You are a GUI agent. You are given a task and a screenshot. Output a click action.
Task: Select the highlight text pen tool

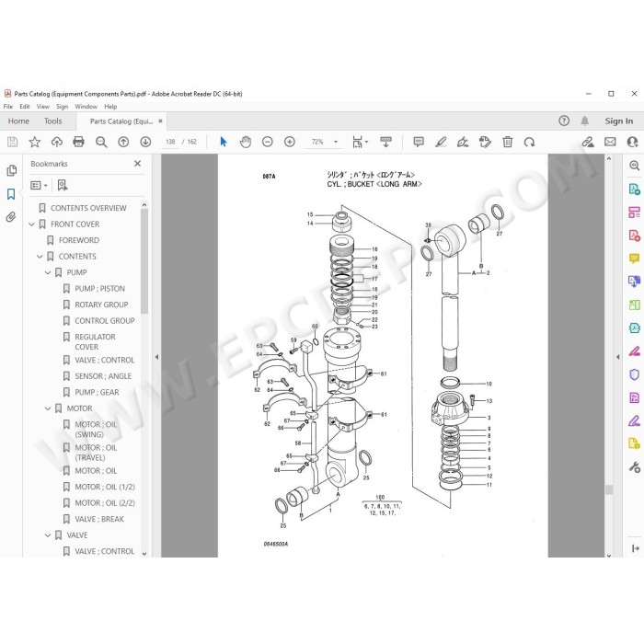click(x=441, y=142)
